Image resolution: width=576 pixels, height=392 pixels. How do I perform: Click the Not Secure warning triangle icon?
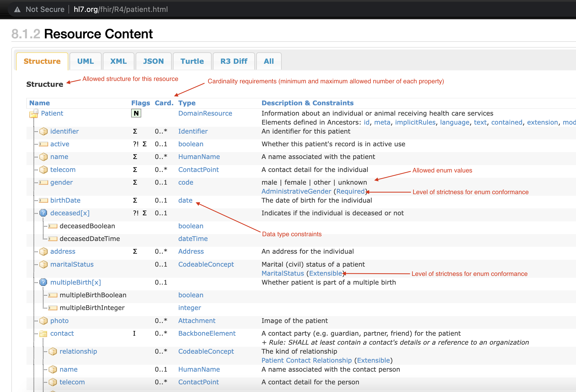click(x=17, y=10)
